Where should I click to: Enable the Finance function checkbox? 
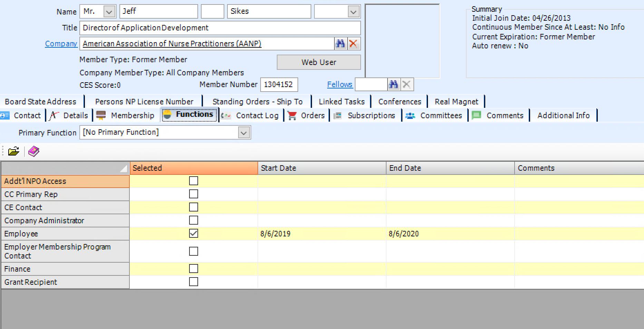[x=193, y=268]
